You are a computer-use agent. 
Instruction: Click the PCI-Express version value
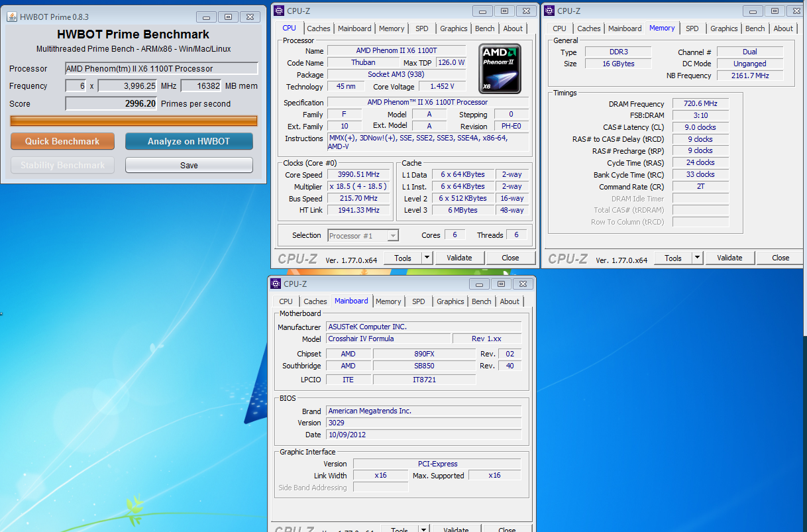coord(437,464)
